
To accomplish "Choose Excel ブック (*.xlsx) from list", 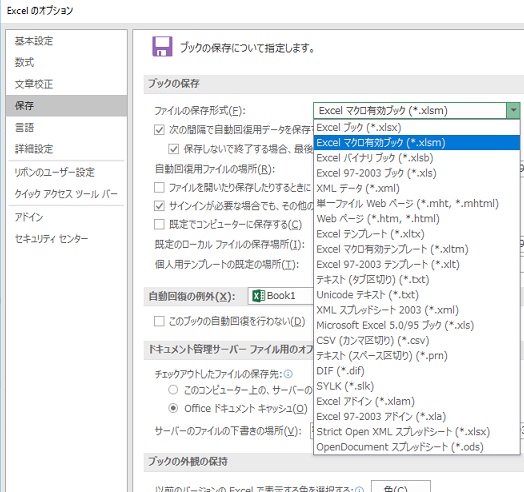I will [417, 127].
